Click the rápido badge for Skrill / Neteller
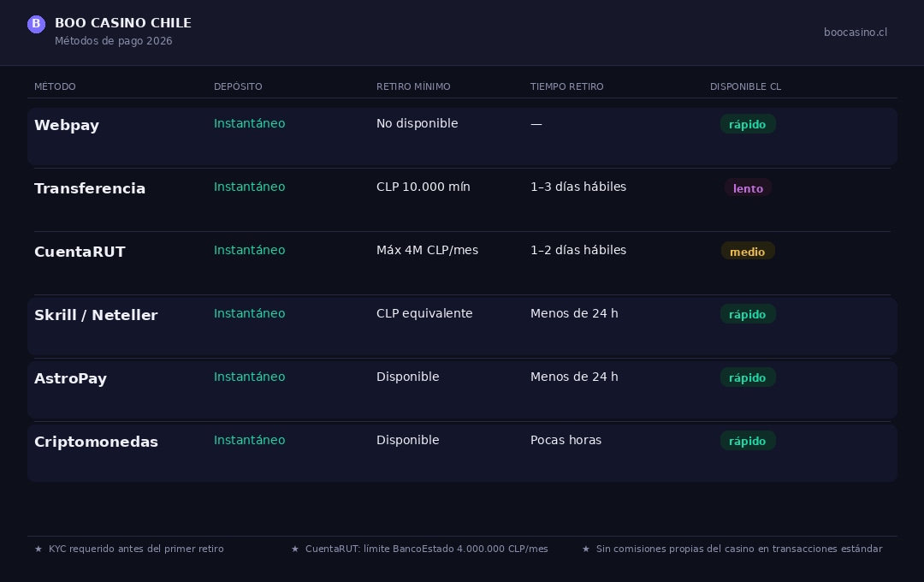Image resolution: width=924 pixels, height=582 pixels. click(x=748, y=314)
